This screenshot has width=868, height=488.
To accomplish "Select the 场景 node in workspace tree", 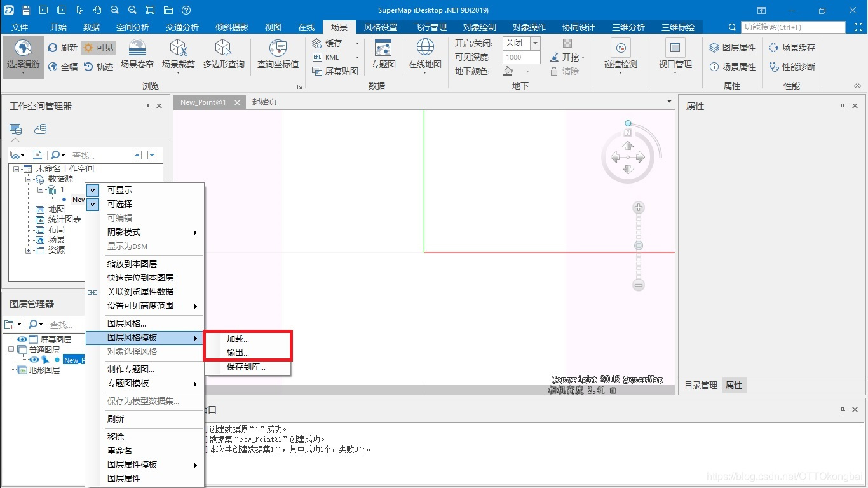I will [57, 240].
